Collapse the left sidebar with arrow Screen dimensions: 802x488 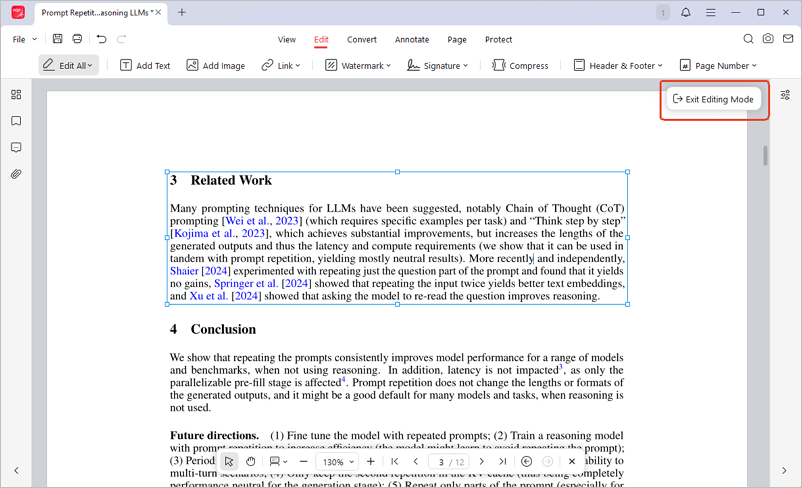point(16,470)
